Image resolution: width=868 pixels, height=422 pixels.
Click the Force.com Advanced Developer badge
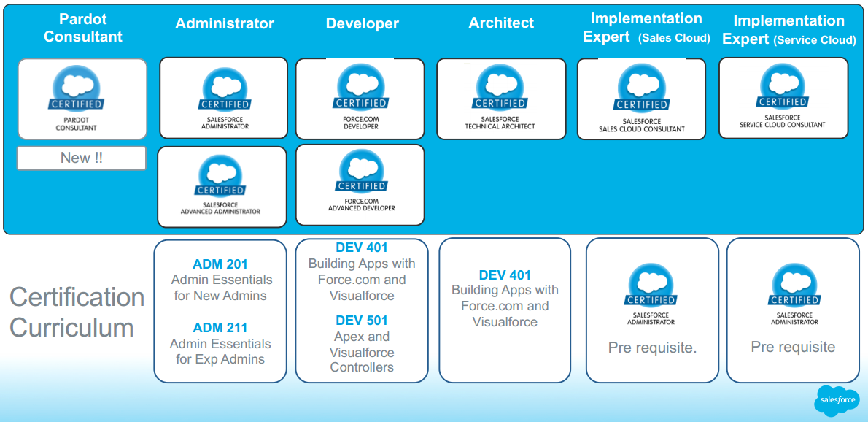point(360,184)
